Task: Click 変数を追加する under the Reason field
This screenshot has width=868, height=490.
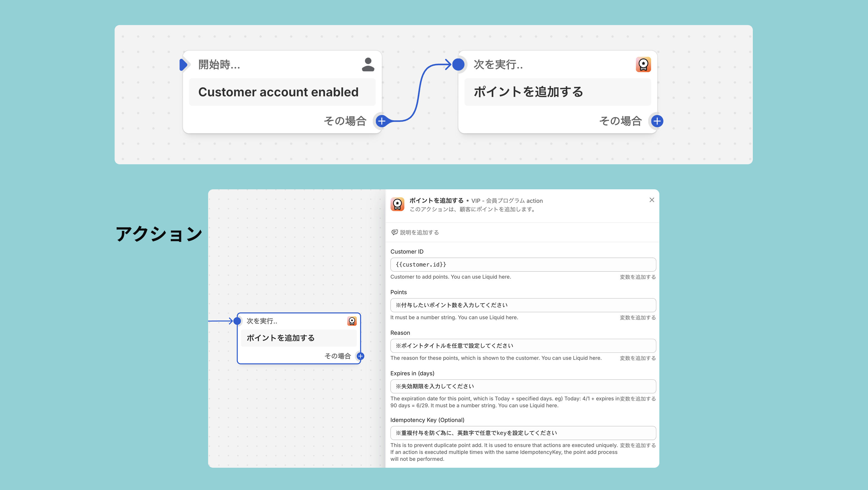Action: point(638,358)
